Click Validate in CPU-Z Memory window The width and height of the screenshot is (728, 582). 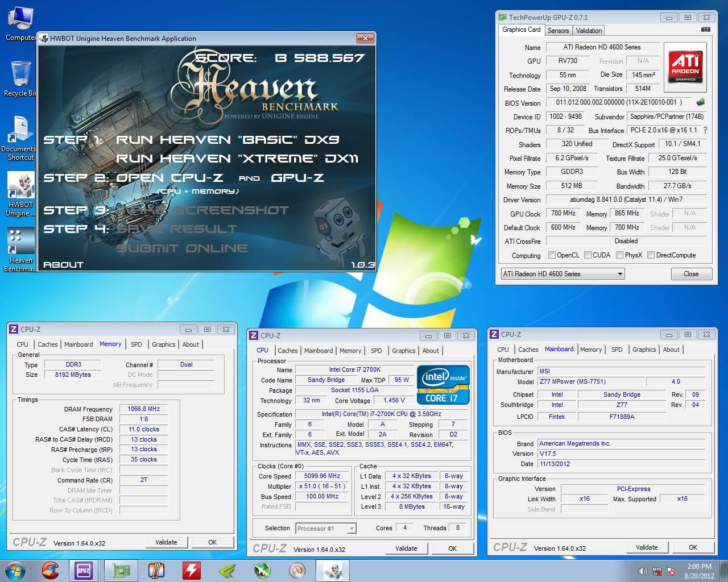(167, 542)
